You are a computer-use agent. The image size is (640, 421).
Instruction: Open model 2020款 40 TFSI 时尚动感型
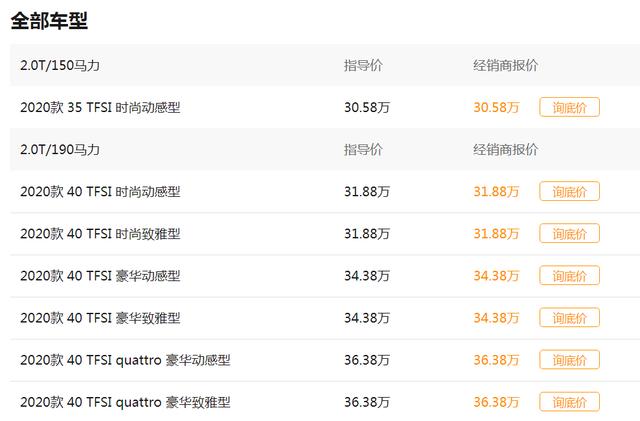tap(100, 192)
